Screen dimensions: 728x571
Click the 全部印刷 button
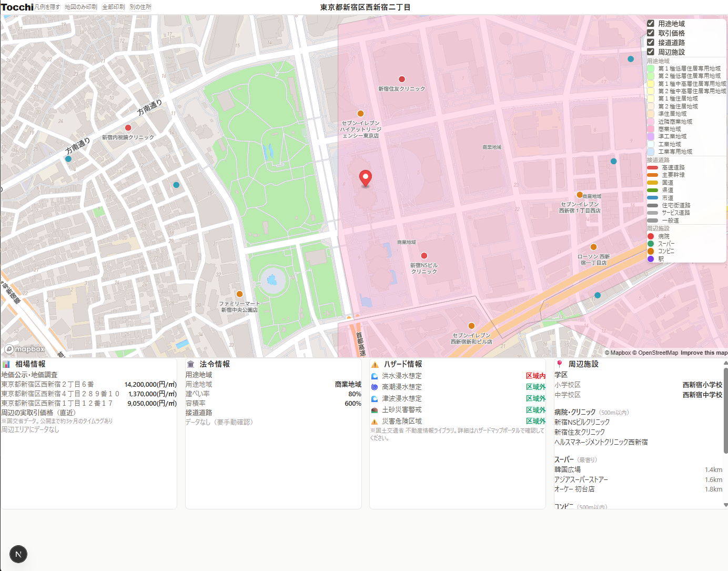(x=113, y=7)
